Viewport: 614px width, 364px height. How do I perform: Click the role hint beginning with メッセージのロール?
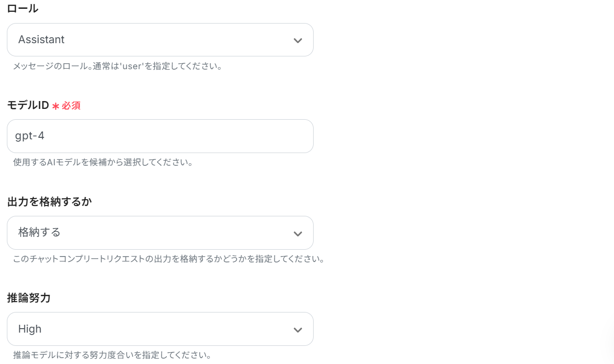click(x=118, y=66)
